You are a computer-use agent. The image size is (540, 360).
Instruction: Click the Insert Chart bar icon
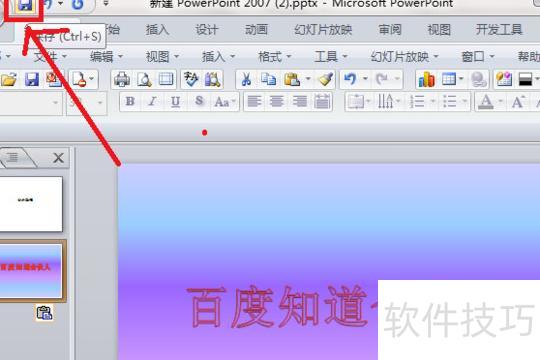[x=426, y=80]
